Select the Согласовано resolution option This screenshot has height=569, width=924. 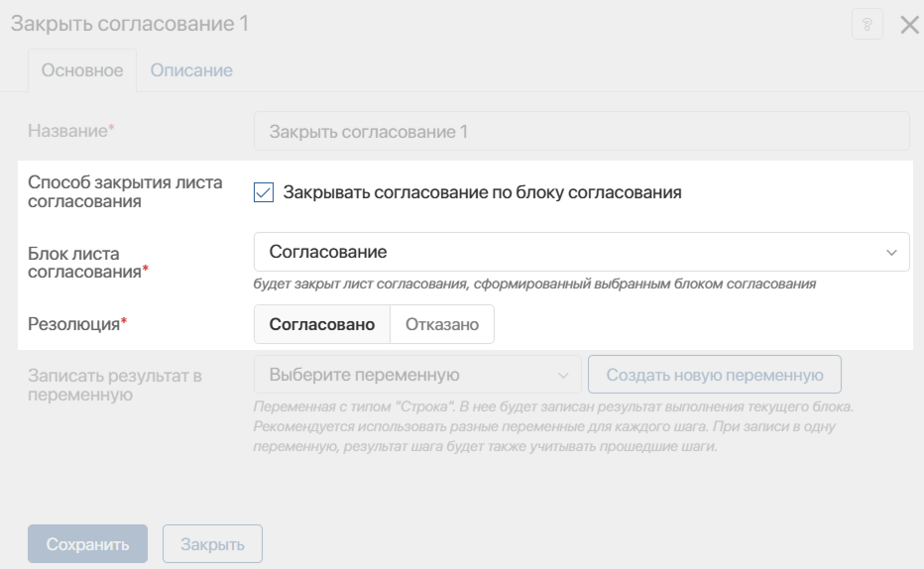[322, 324]
